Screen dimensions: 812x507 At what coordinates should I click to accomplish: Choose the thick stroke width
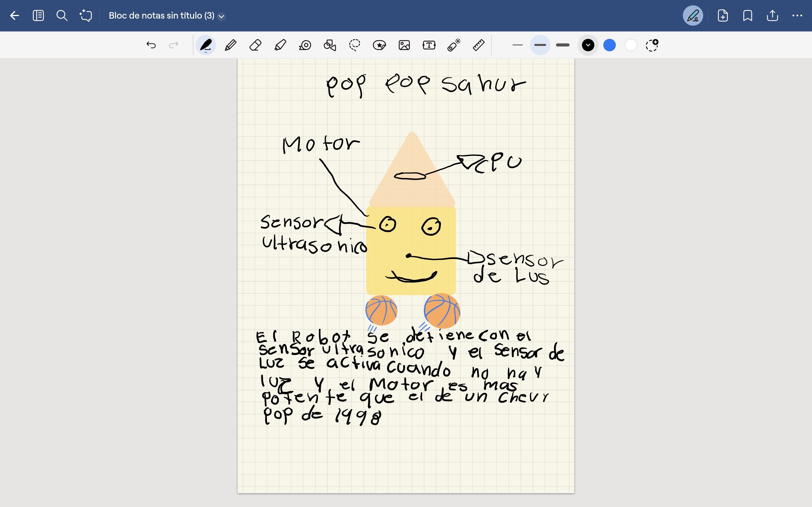click(x=563, y=45)
